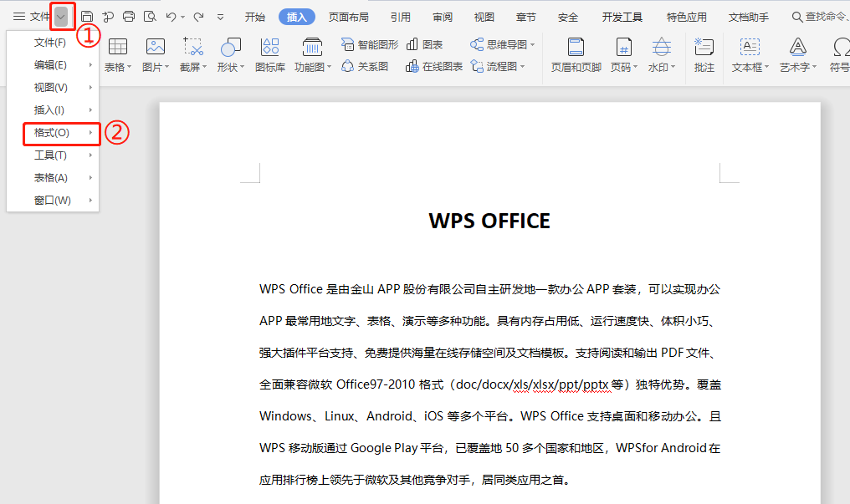
Task: Switch to the 审阅 tab
Action: click(x=443, y=18)
